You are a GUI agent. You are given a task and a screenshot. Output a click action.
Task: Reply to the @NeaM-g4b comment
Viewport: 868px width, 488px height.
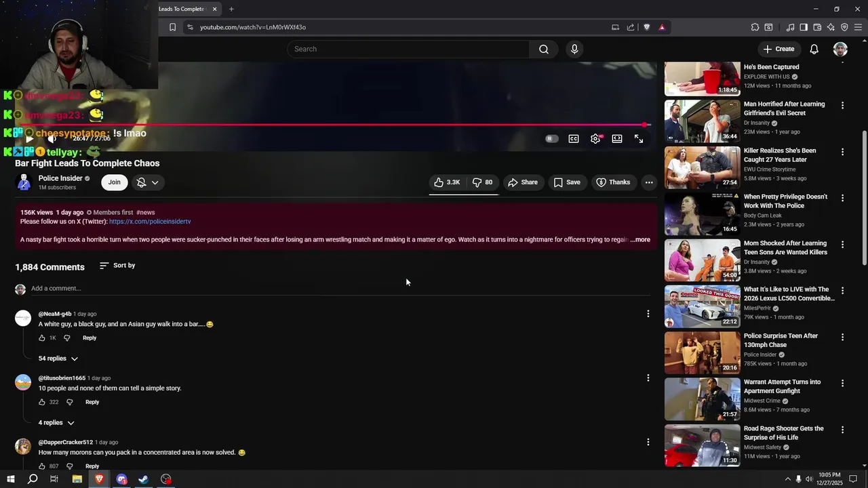[x=90, y=338]
